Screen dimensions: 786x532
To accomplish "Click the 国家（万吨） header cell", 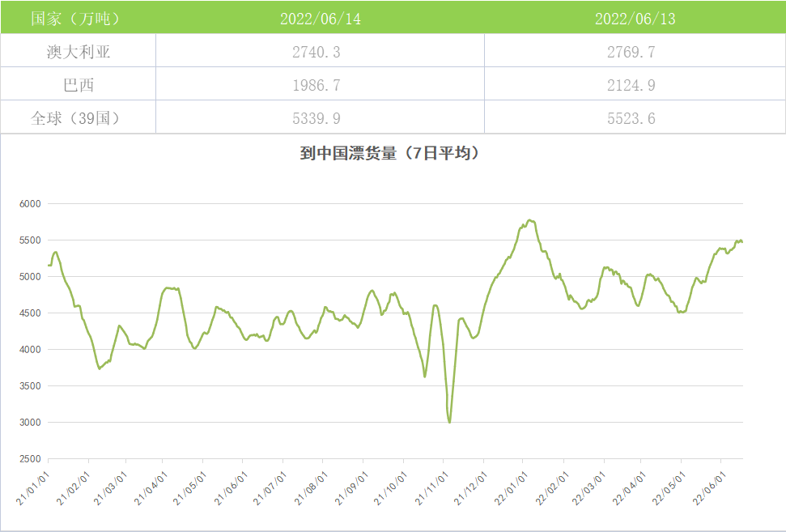I will coord(78,19).
